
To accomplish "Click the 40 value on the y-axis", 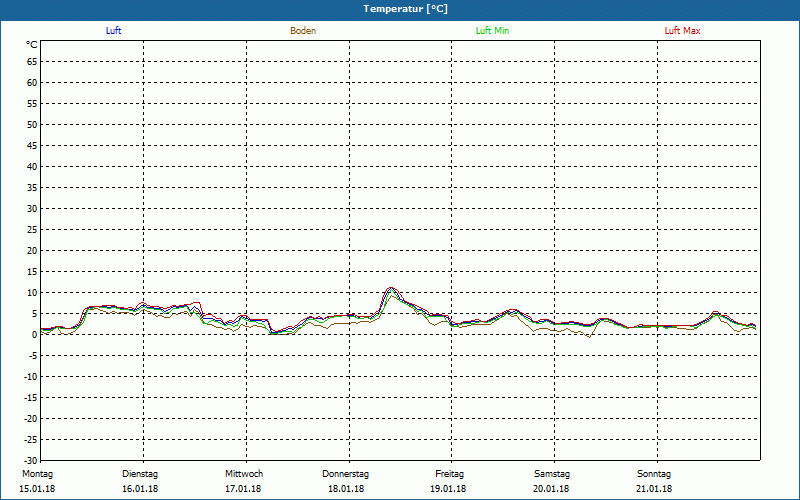I will 32,167.
